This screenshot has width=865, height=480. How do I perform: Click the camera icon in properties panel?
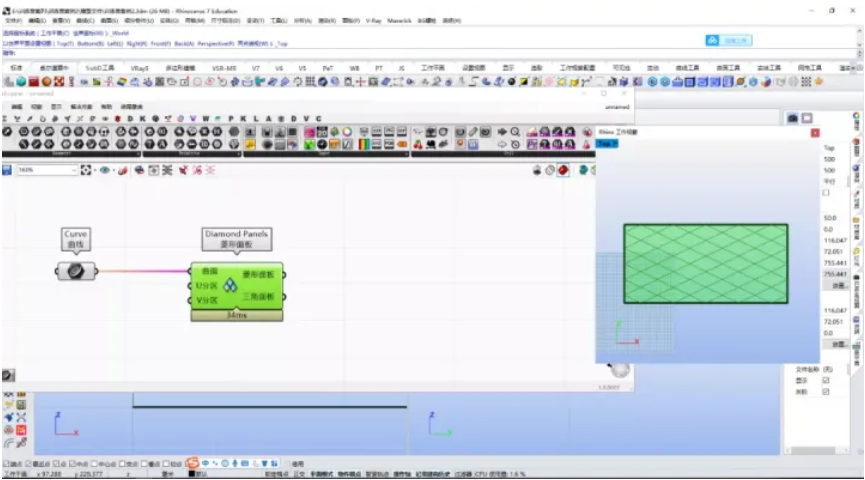click(793, 118)
